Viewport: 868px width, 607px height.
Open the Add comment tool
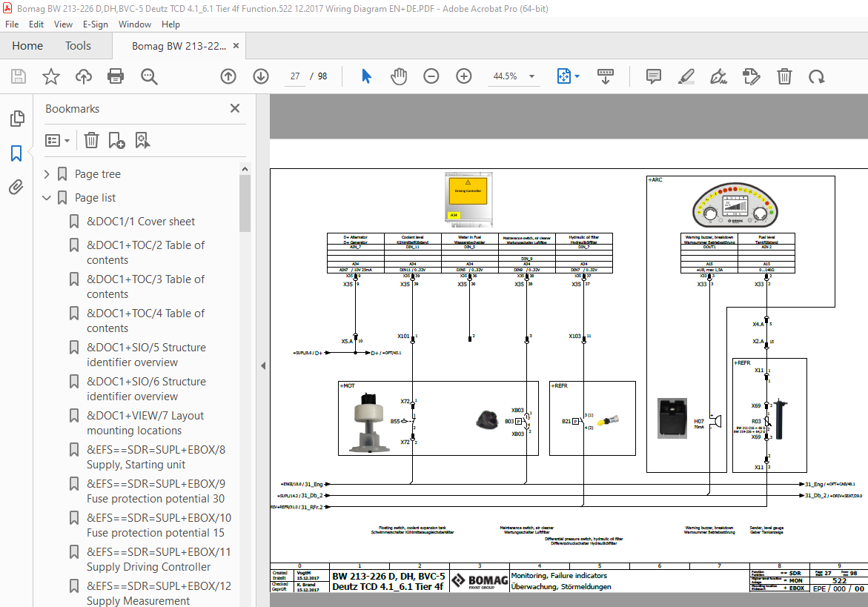(654, 76)
